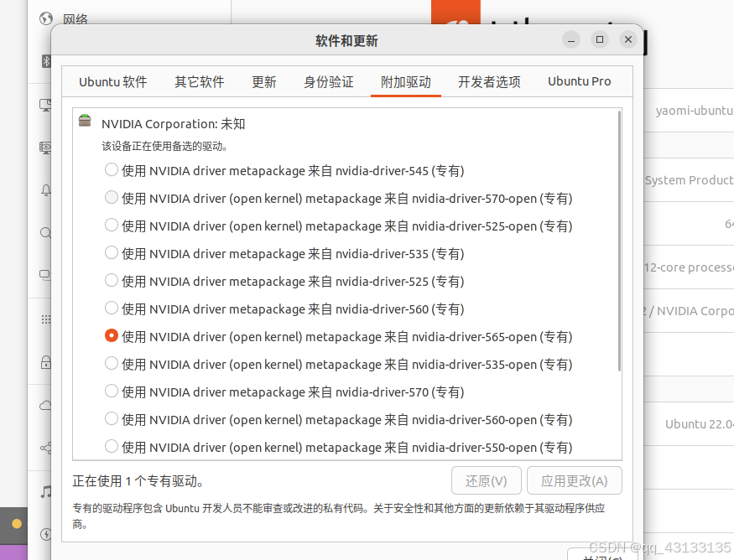Click the monitor-with-eye icon in Settings sidebar
Image resolution: width=734 pixels, height=560 pixels.
coord(45,148)
